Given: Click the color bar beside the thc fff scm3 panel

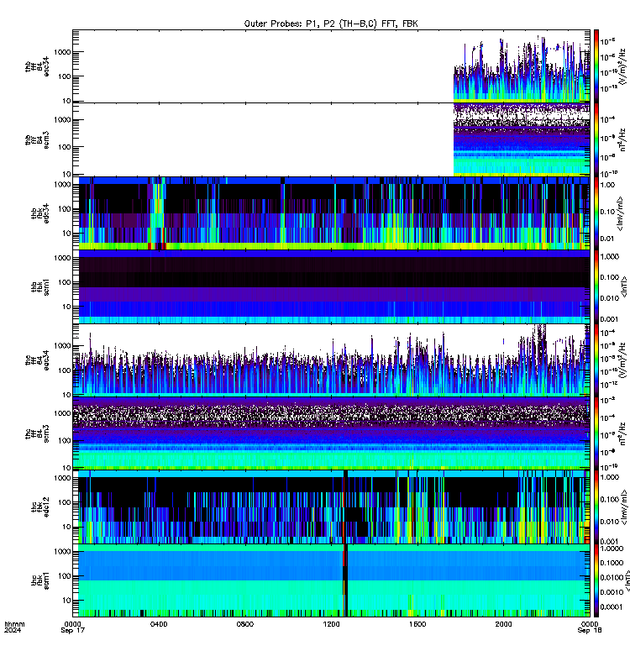Looking at the screenshot, I should 596,433.
